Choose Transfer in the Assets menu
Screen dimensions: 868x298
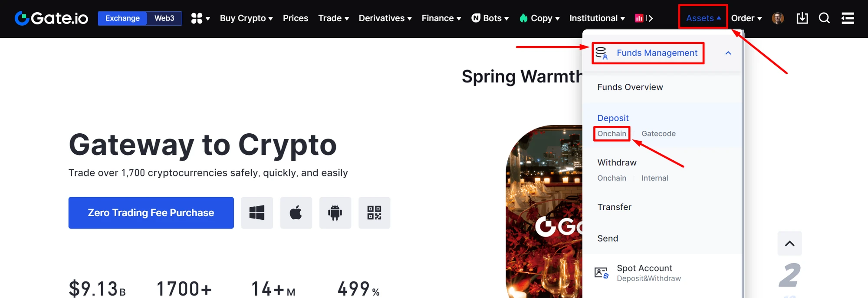[x=614, y=207]
